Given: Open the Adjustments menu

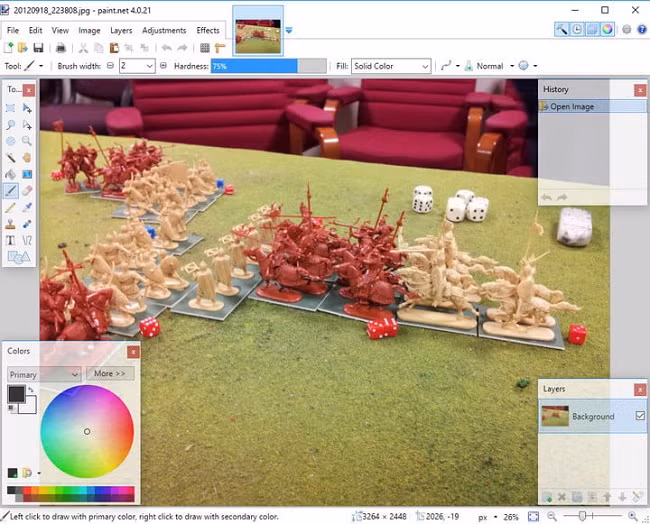Looking at the screenshot, I should click(164, 30).
